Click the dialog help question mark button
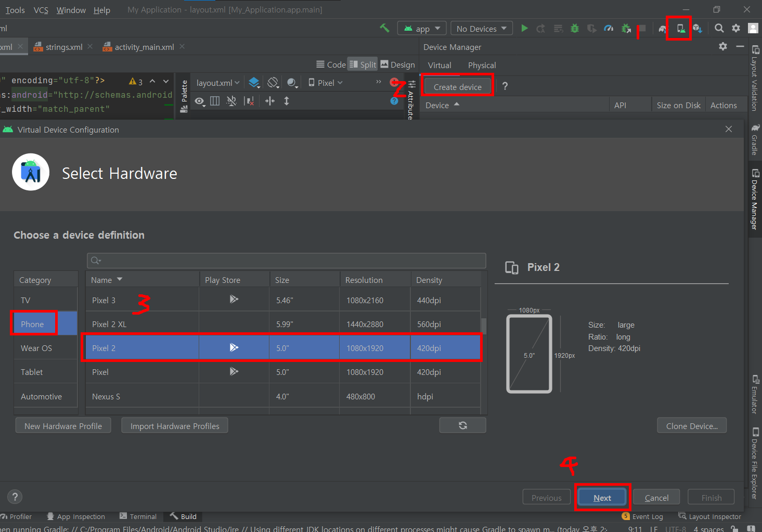762x532 pixels. coord(15,497)
